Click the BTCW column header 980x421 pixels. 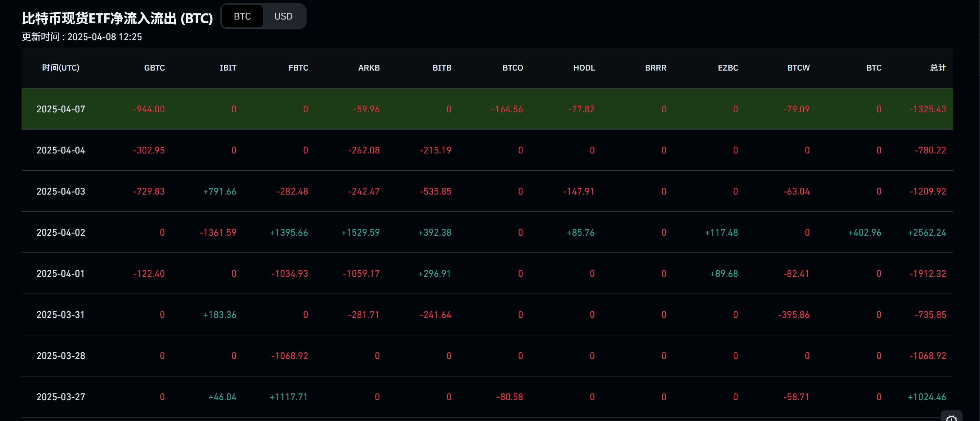point(798,68)
